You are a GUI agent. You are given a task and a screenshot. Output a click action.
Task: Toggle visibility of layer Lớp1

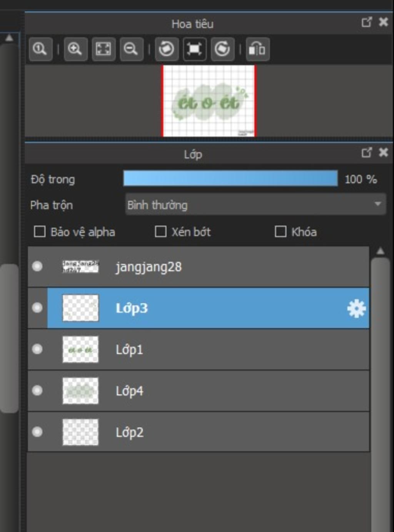tap(37, 349)
